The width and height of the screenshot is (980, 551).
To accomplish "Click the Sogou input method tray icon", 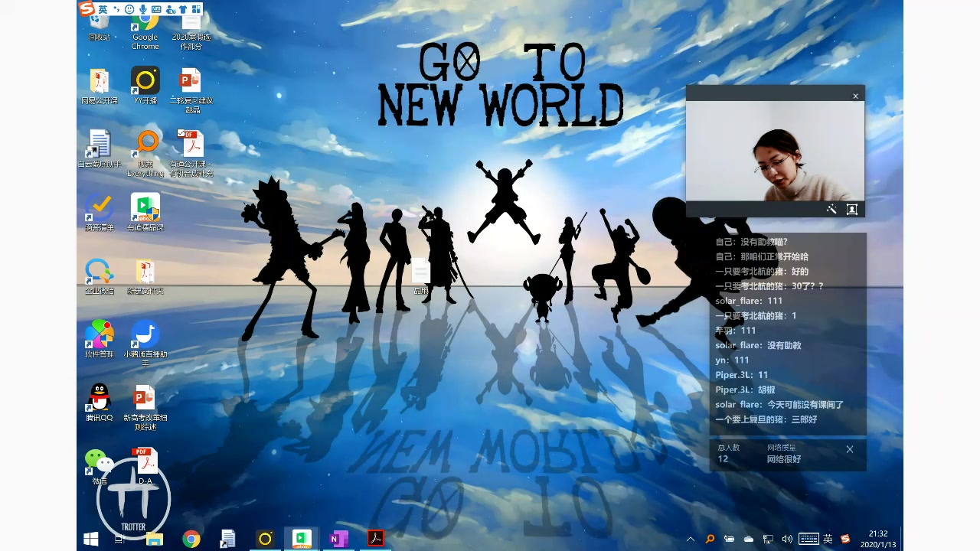I will pyautogui.click(x=845, y=539).
